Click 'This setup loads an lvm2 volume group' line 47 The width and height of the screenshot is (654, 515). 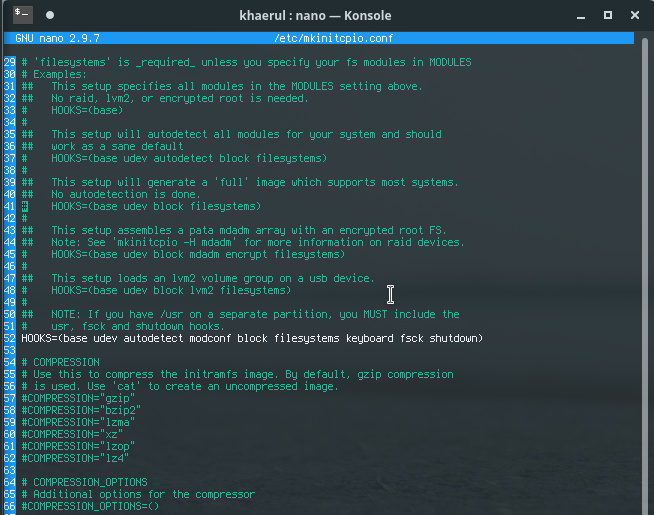pos(213,278)
